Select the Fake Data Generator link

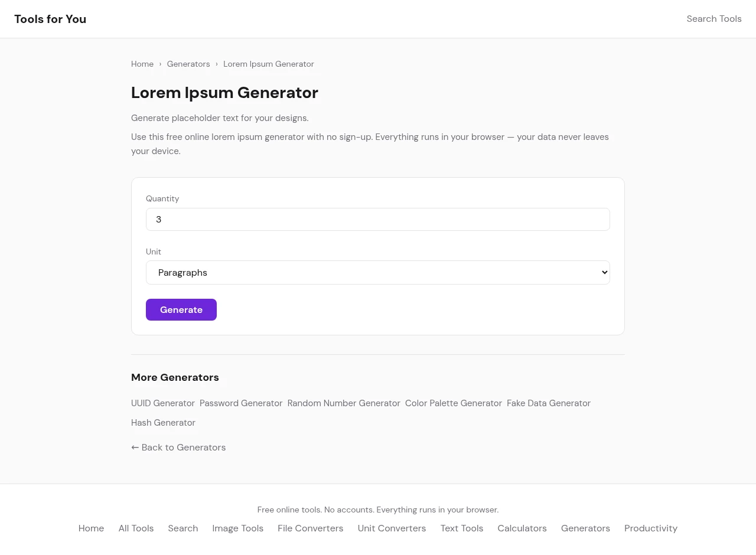(549, 403)
